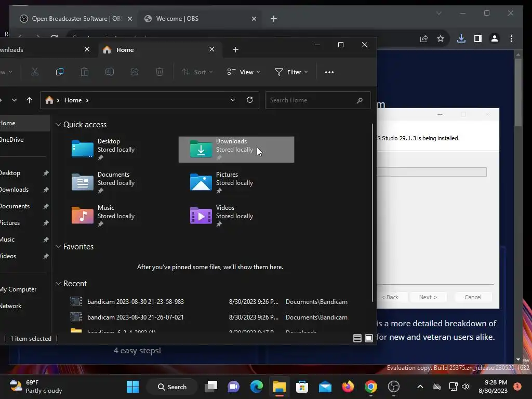This screenshot has height=399, width=532.
Task: Add a new File Explorer tab
Action: click(x=235, y=49)
